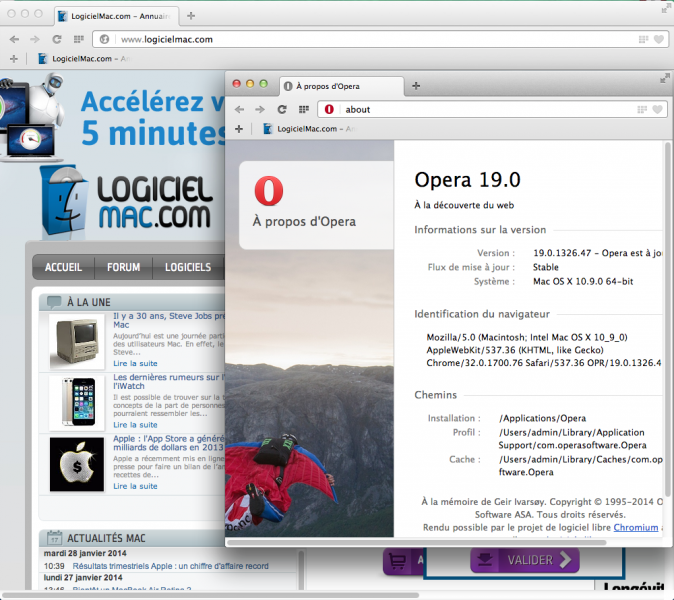Click the large red Opera logo on the about page

[269, 191]
